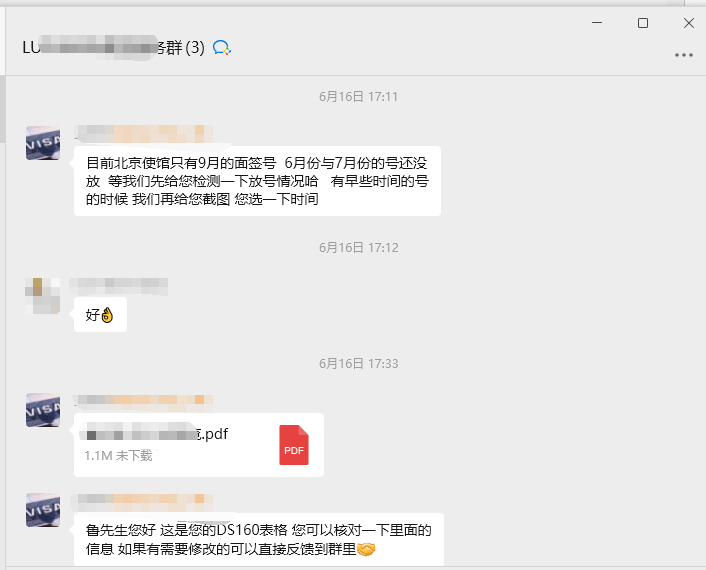Click the 1.1M 未下载 file status text
706x570 pixels.
coord(118,456)
